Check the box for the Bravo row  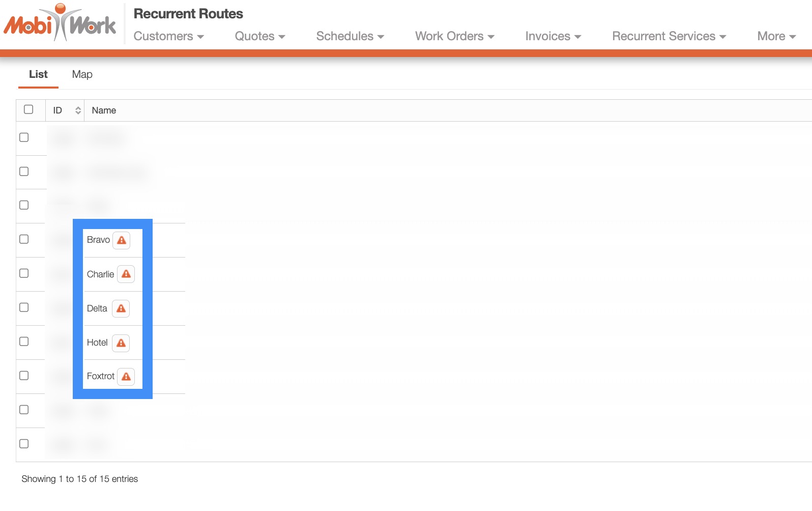pyautogui.click(x=24, y=239)
